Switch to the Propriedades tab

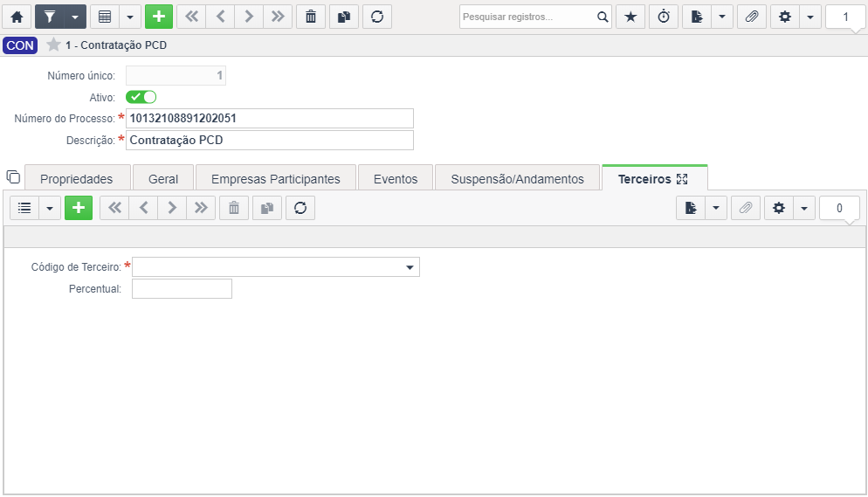(x=77, y=179)
